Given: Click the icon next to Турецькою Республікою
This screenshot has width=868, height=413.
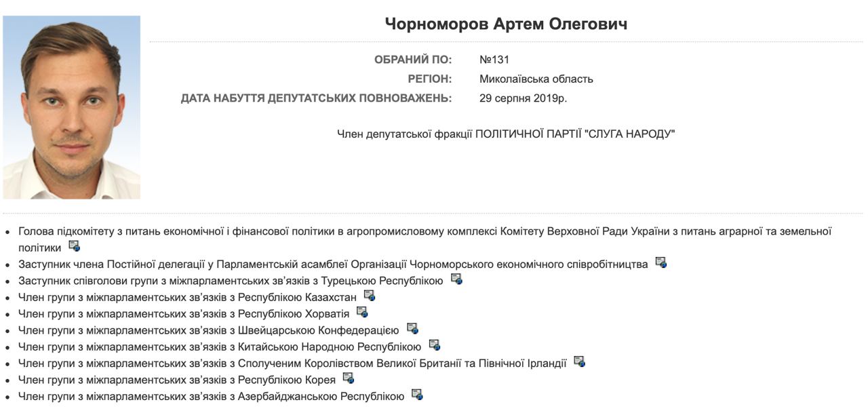Looking at the screenshot, I should 456,279.
